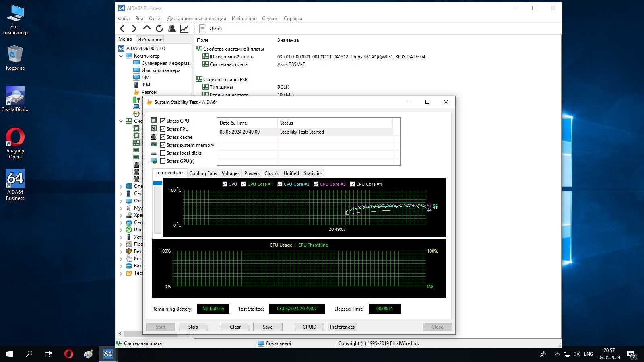Toggle CPU Core #4 graph checkbox
The height and width of the screenshot is (362, 644).
click(352, 184)
